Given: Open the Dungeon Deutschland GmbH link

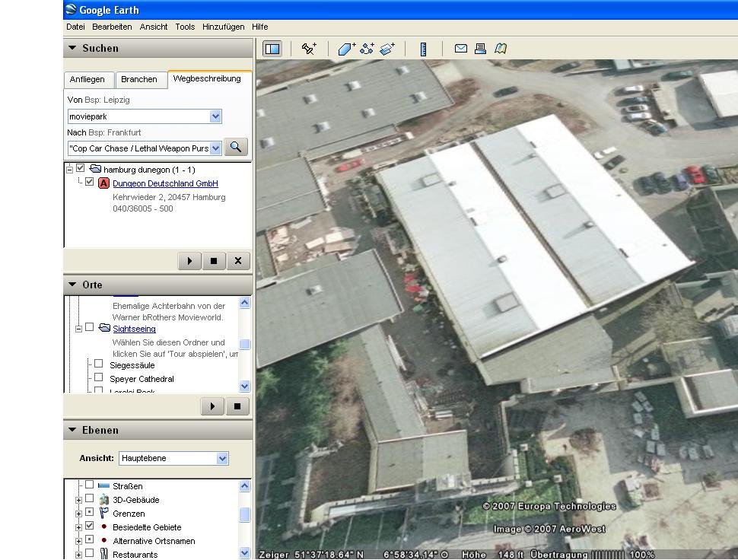Looking at the screenshot, I should click(165, 183).
